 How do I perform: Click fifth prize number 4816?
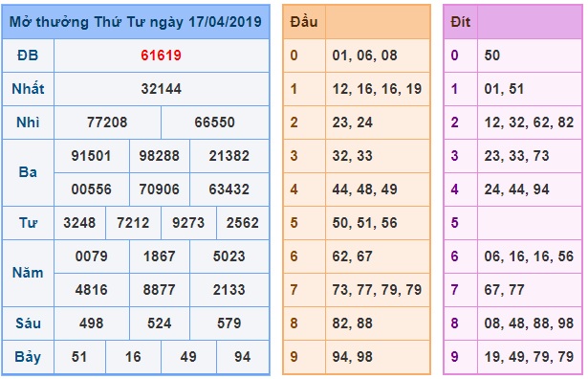pyautogui.click(x=92, y=290)
